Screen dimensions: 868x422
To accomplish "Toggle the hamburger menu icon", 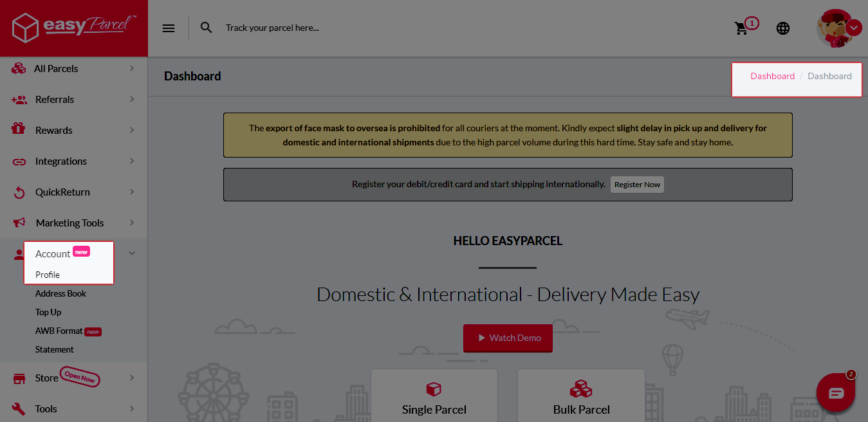I will 169,28.
